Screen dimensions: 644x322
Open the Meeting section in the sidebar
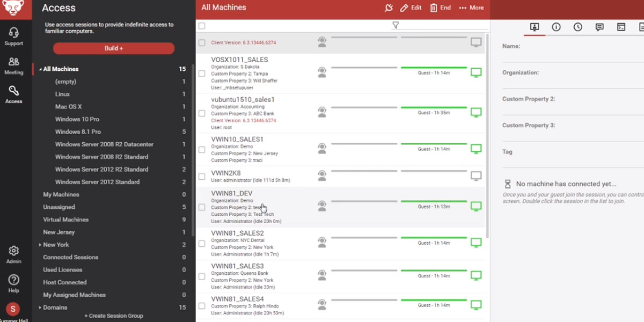13,65
